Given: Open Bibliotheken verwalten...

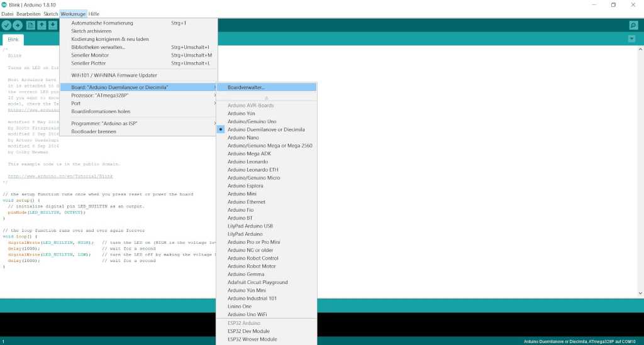Looking at the screenshot, I should 139,47.
